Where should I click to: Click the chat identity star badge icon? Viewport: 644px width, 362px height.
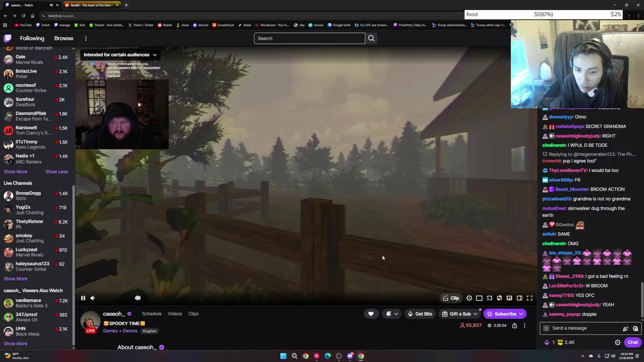click(546, 328)
